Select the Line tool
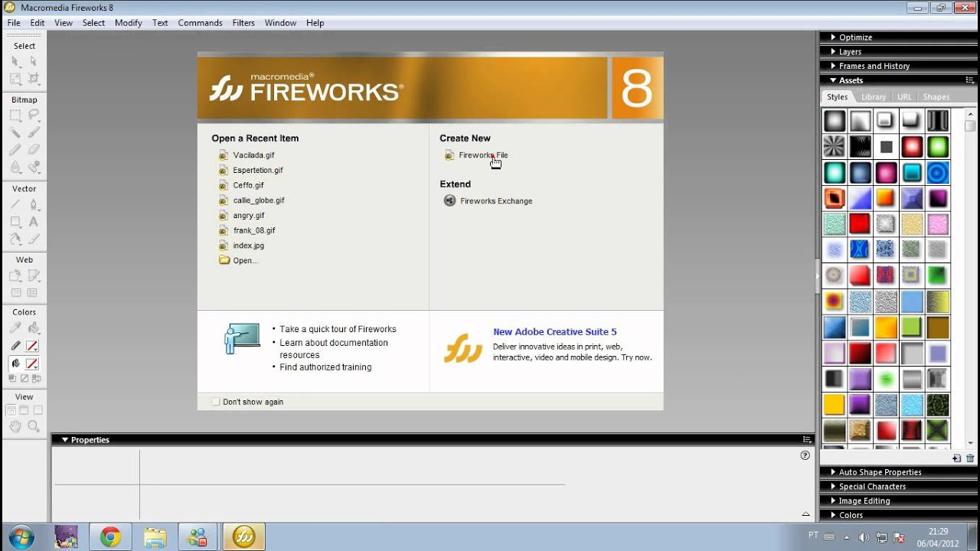This screenshot has width=980, height=551. [15, 204]
